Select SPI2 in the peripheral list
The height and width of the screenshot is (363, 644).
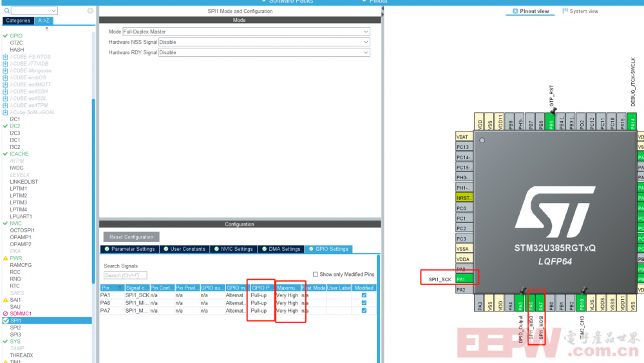pyautogui.click(x=15, y=328)
